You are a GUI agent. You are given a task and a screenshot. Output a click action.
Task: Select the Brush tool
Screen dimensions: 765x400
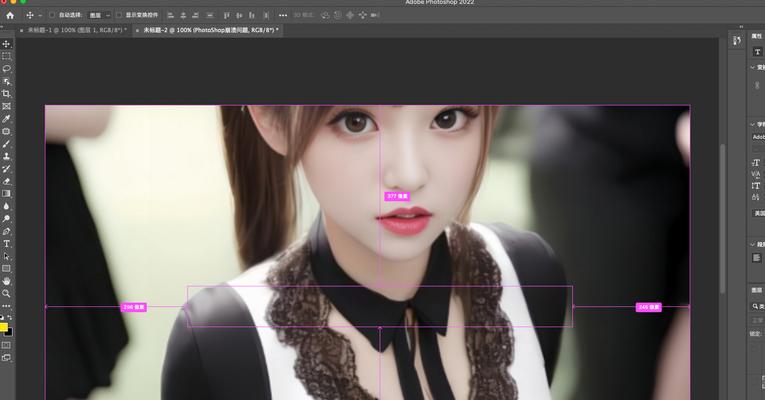coord(6,144)
